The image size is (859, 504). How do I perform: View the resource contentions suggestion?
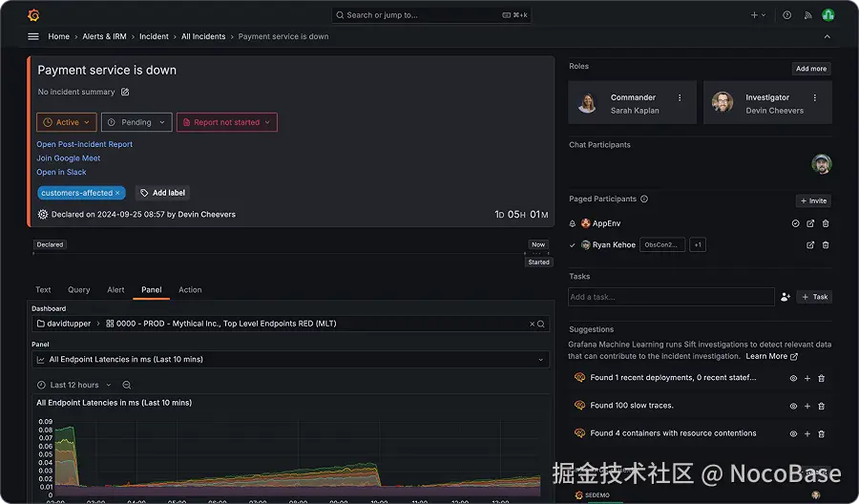(793, 434)
